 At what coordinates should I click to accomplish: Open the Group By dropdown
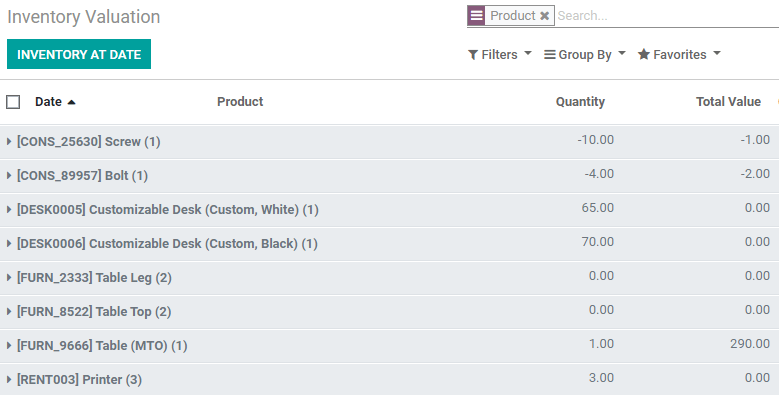(x=585, y=55)
